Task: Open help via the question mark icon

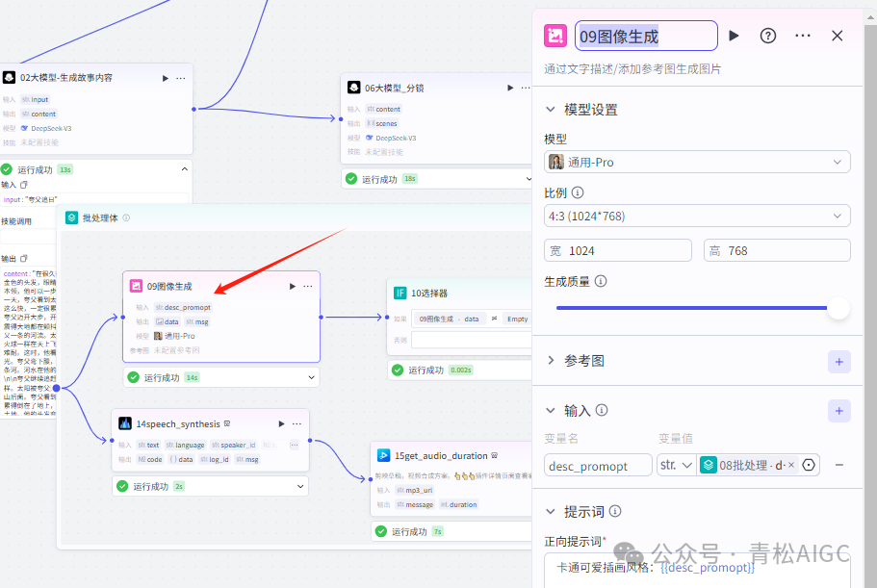Action: [767, 36]
